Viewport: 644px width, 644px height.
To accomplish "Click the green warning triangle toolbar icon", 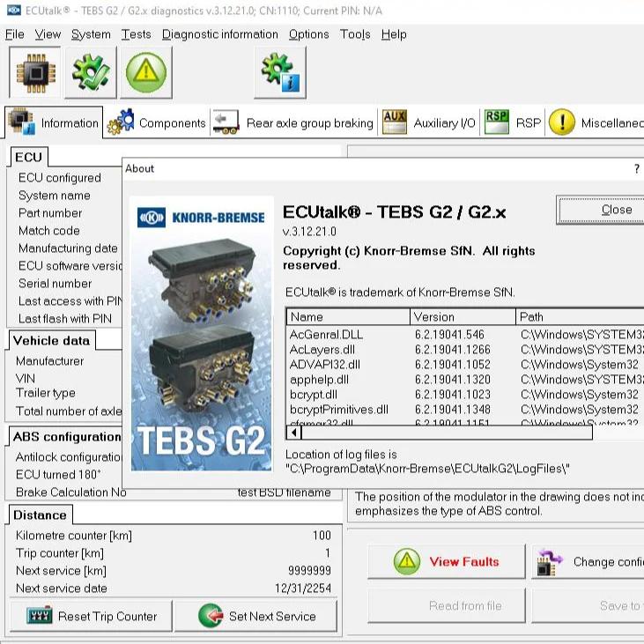I will (x=146, y=73).
